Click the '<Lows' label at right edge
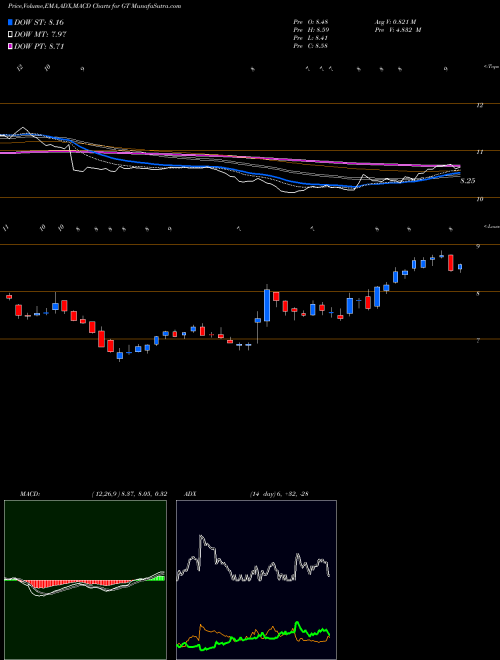 pyautogui.click(x=492, y=226)
